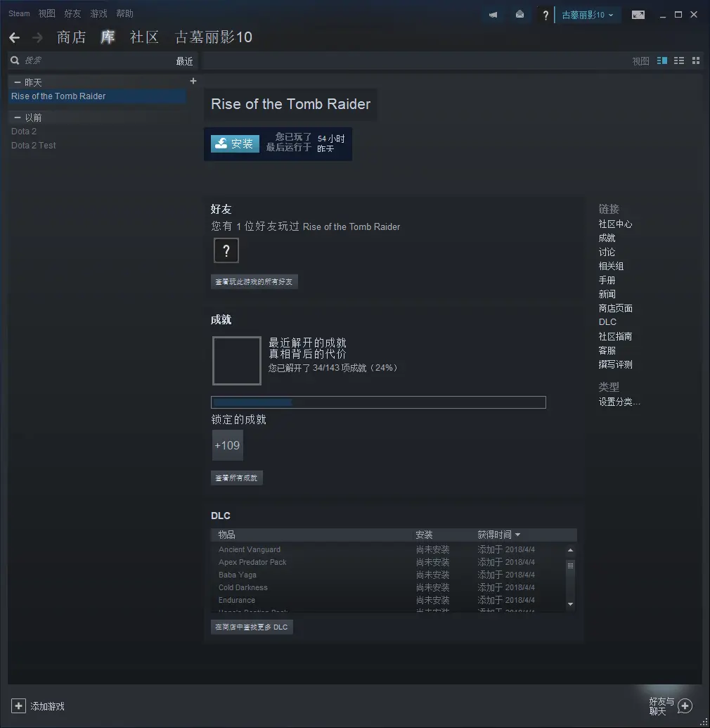
Task: Open the 成就 link in 链接
Action: click(x=607, y=238)
